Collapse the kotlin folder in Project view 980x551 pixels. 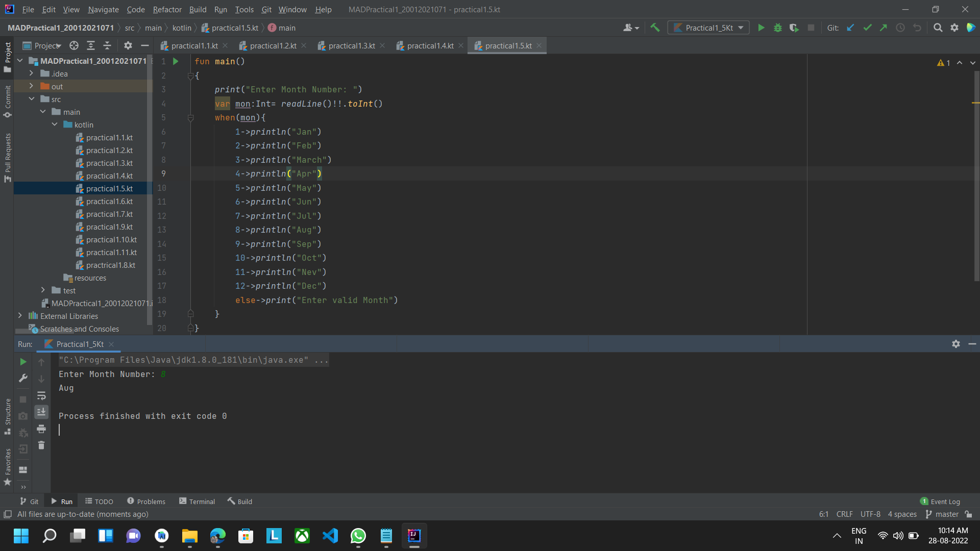[x=55, y=124]
